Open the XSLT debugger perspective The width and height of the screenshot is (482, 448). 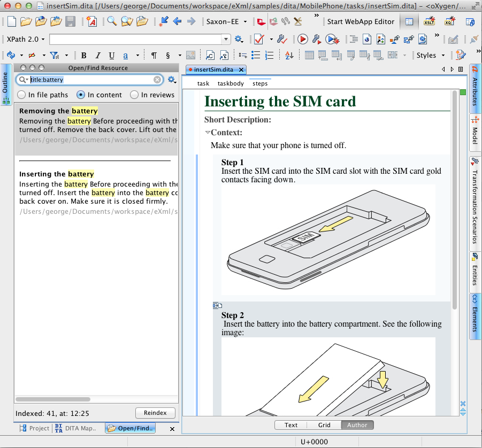[x=429, y=22]
